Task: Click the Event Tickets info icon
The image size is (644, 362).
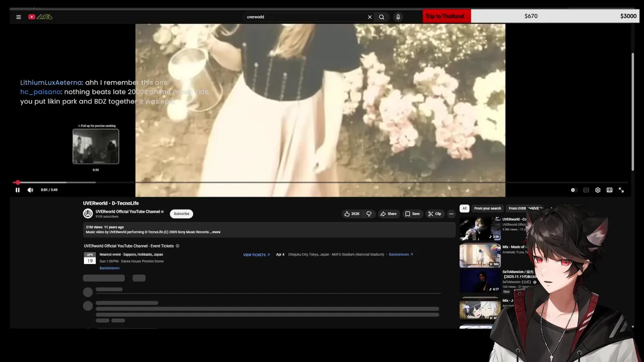Action: 178,246
